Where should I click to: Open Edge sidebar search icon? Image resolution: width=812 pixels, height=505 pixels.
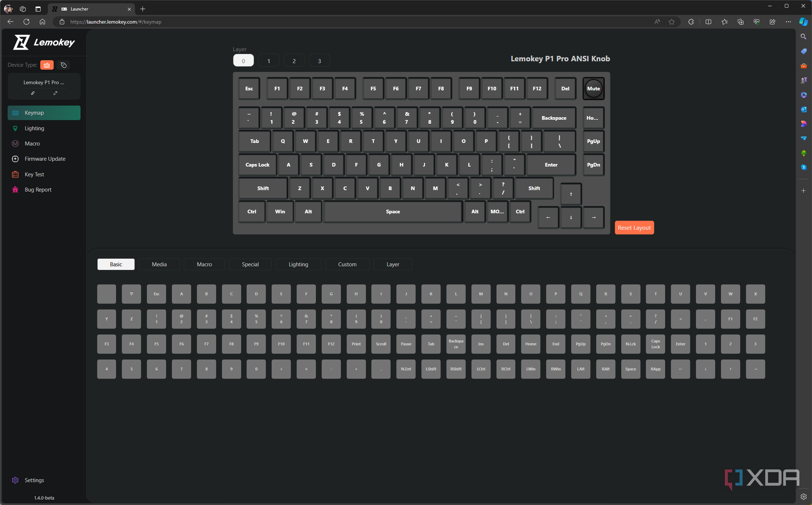point(803,37)
